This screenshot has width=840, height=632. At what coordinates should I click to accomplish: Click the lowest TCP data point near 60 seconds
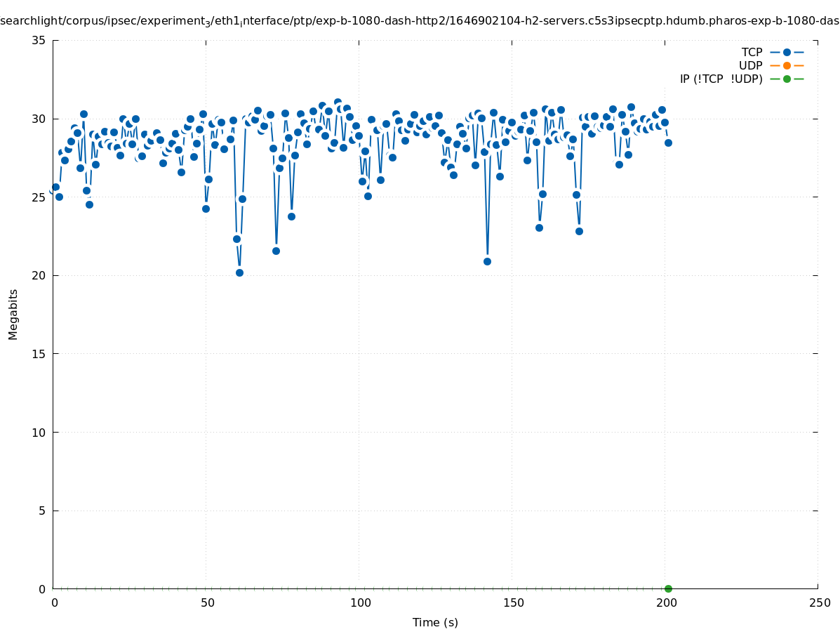click(239, 272)
